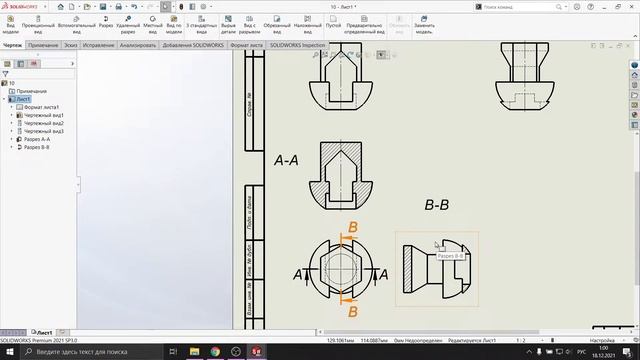Expand the Чертежный вид1 tree node
Image resolution: width=640 pixels, height=360 pixels.
12,115
